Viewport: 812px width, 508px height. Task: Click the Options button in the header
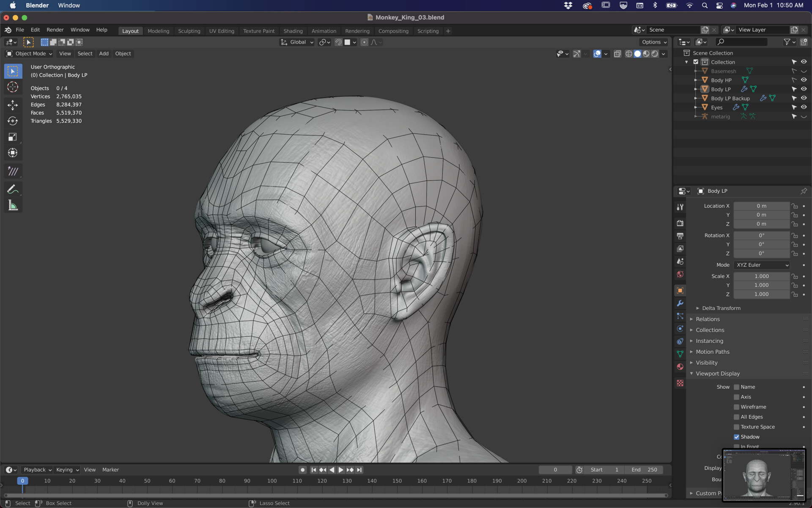coord(653,42)
